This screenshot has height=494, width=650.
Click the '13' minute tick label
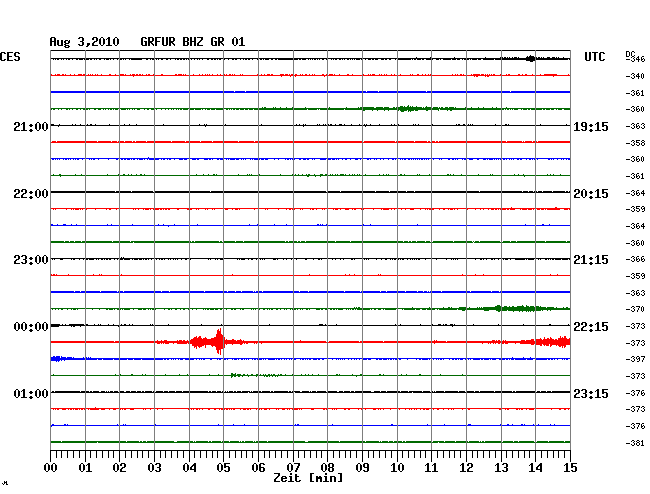click(501, 468)
